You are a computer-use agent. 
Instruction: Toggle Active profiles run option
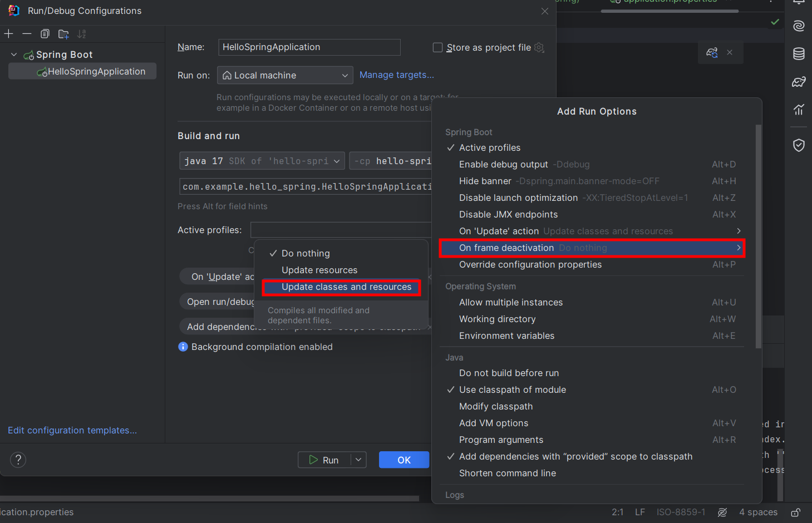(x=592, y=147)
